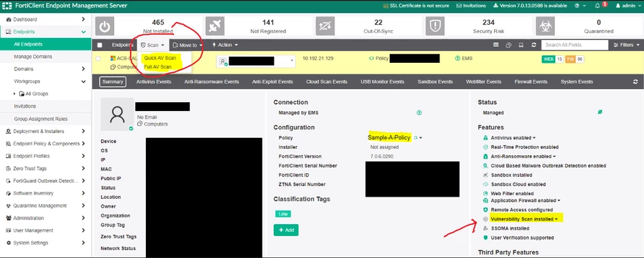Screen dimensions: 644x258
Task: Switch to Anti-Ransomware Events tab
Action: pyautogui.click(x=211, y=81)
